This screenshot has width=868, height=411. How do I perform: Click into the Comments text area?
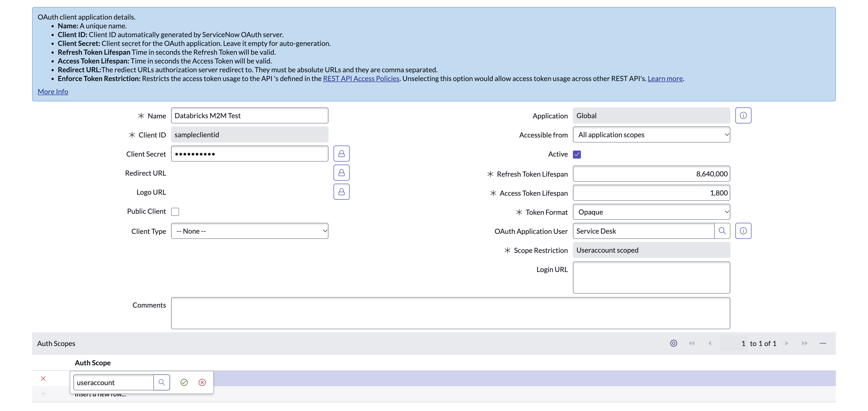(x=451, y=313)
